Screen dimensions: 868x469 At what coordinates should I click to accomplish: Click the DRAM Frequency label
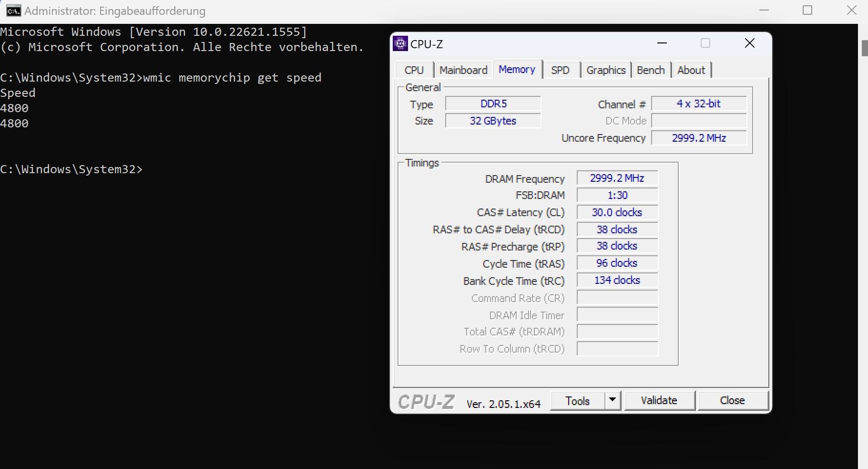pos(525,179)
